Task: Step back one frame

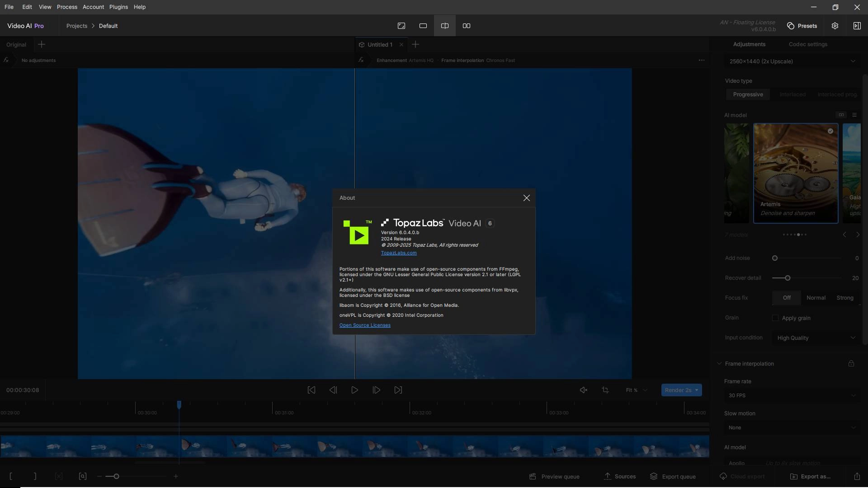Action: point(333,390)
